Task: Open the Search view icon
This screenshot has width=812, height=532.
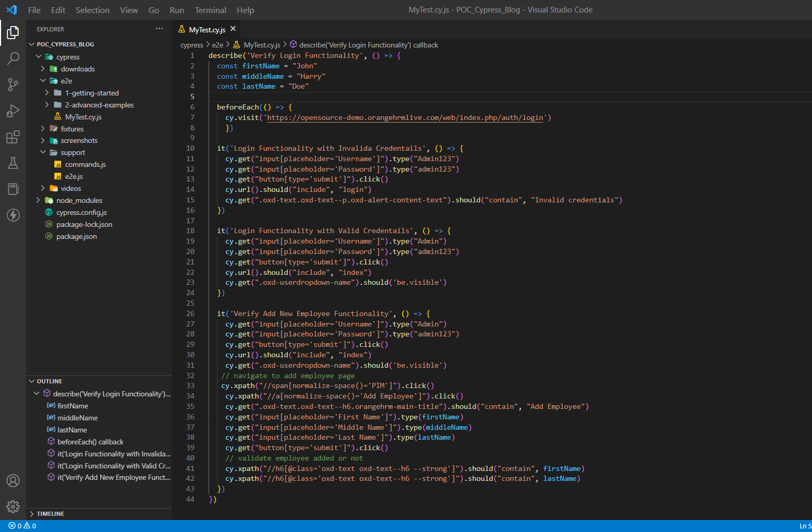Action: click(x=13, y=58)
